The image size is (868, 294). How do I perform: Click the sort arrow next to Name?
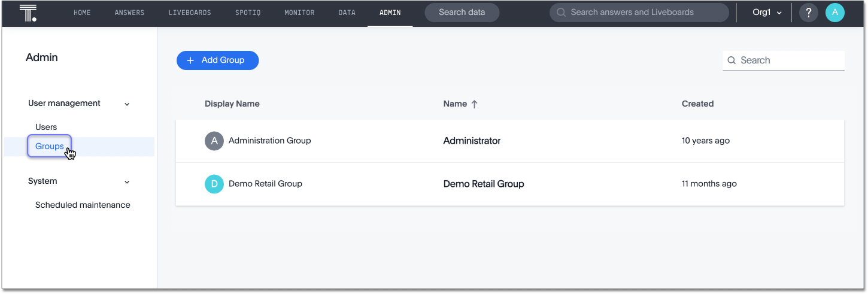(x=475, y=104)
